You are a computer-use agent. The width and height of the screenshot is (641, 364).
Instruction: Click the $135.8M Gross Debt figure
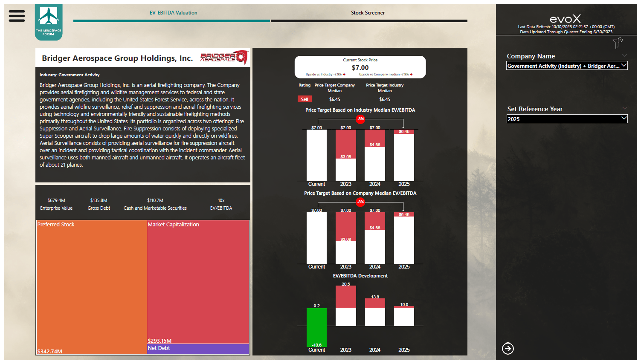pyautogui.click(x=99, y=200)
